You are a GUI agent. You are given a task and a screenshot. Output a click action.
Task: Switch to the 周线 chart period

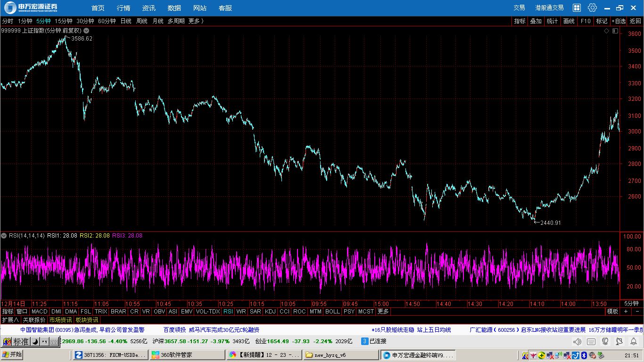pos(142,21)
